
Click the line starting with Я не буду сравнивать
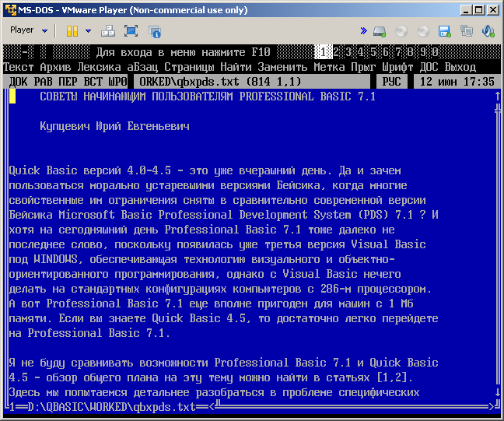(x=223, y=363)
